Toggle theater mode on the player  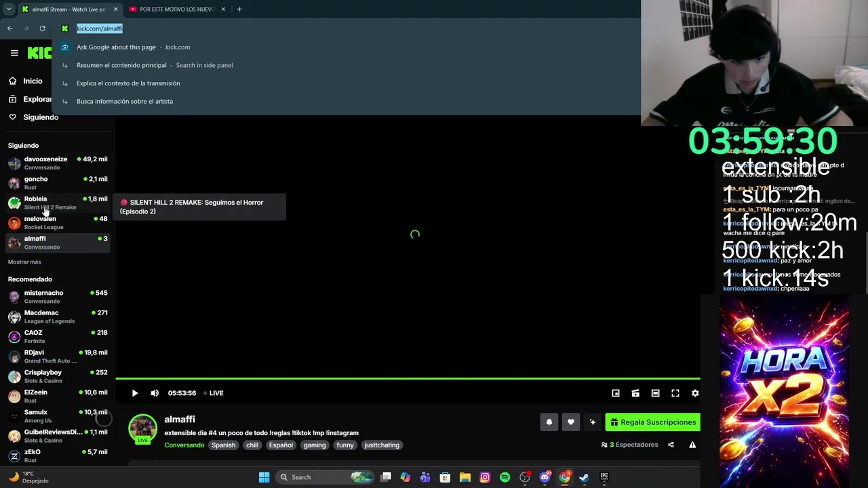coord(655,393)
